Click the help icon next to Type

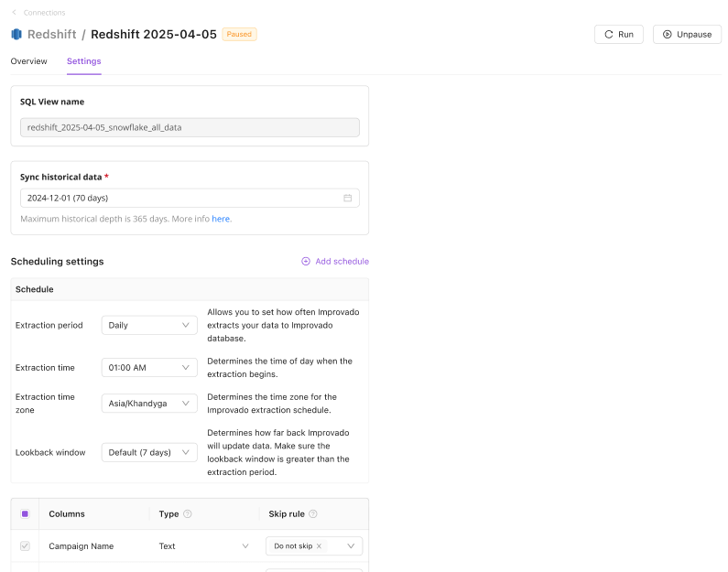tap(188, 514)
